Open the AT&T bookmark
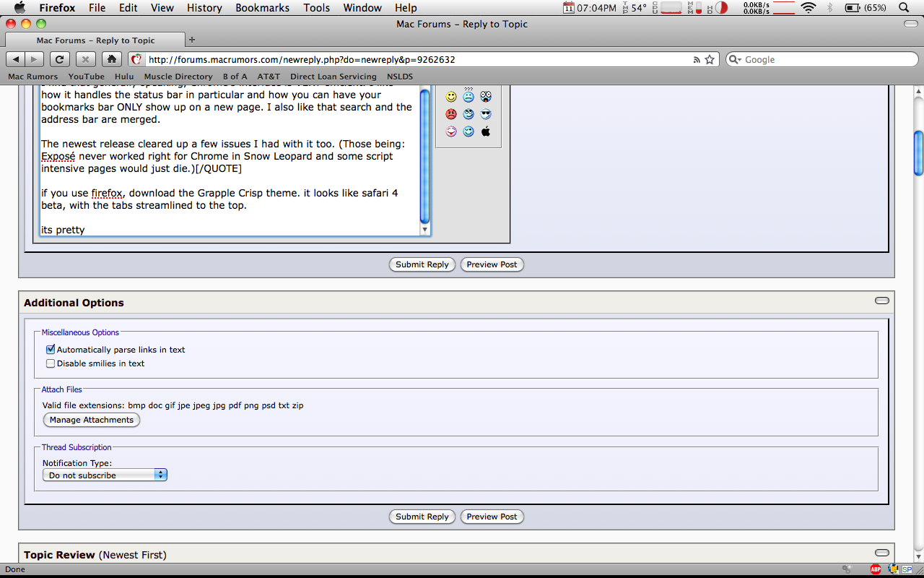The width and height of the screenshot is (924, 578). coord(269,77)
